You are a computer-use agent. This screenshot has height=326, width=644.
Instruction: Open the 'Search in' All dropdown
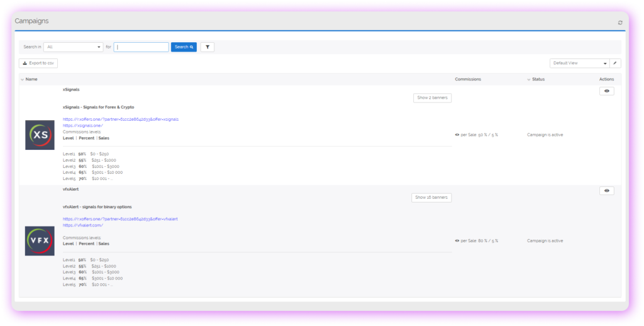[x=74, y=47]
